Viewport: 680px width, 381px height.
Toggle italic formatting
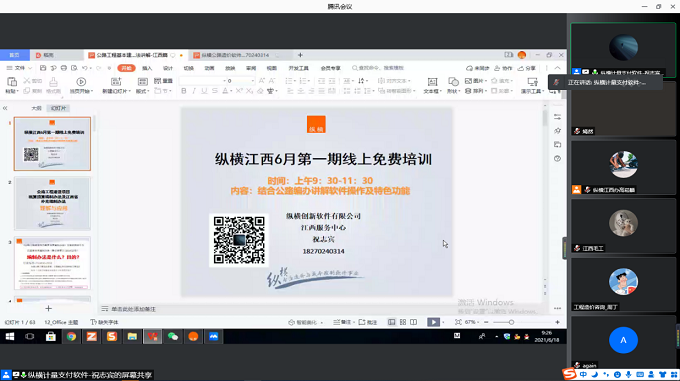pos(194,91)
